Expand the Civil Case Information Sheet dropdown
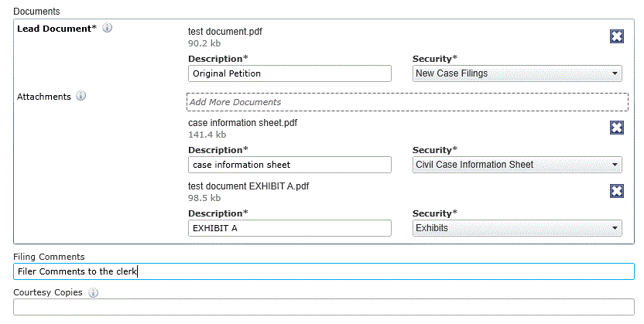This screenshot has height=324, width=644. 517,165
